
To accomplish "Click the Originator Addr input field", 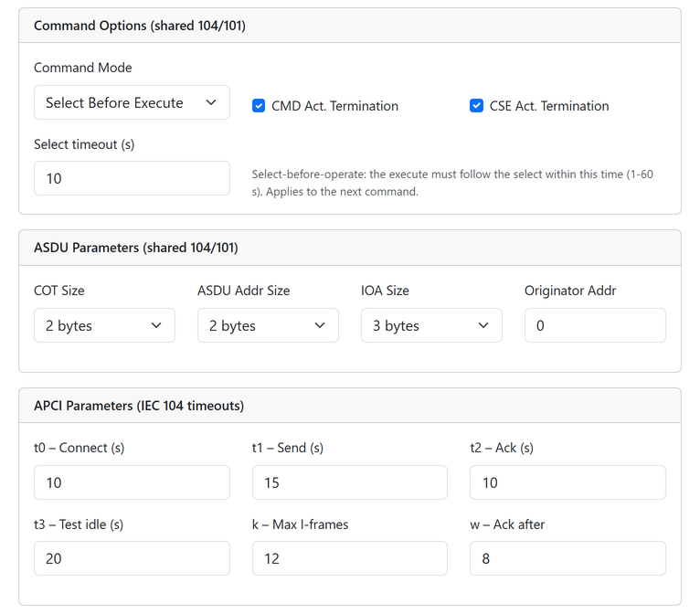I will tap(595, 325).
